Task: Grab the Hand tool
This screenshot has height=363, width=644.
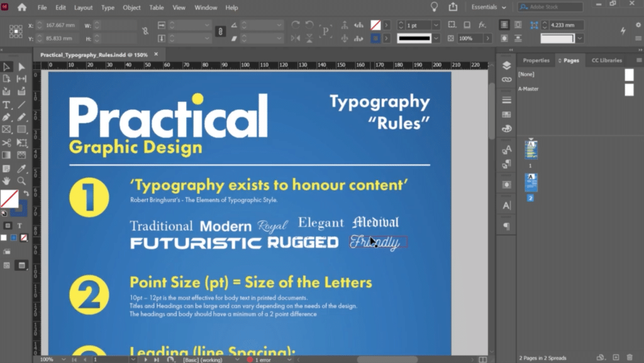Action: click(7, 181)
